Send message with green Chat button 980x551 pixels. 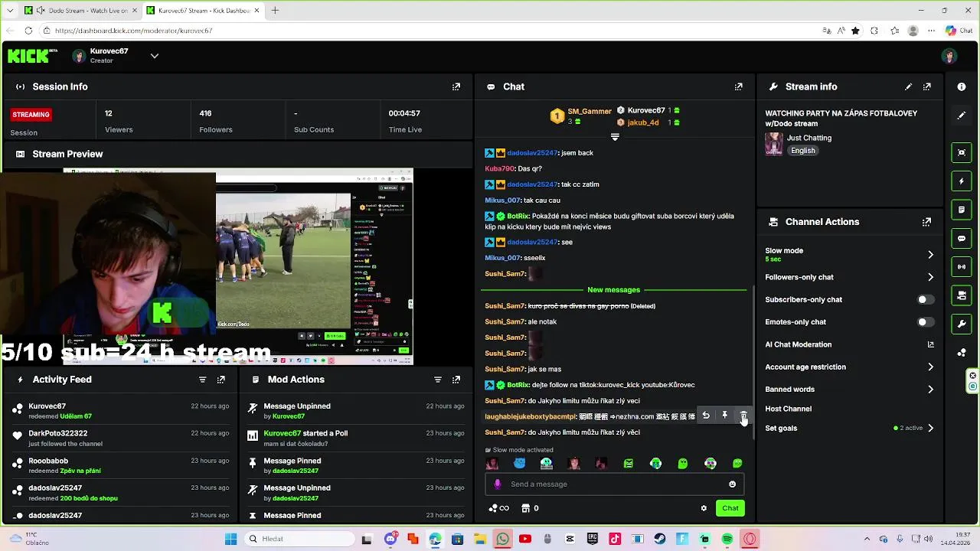(x=730, y=508)
